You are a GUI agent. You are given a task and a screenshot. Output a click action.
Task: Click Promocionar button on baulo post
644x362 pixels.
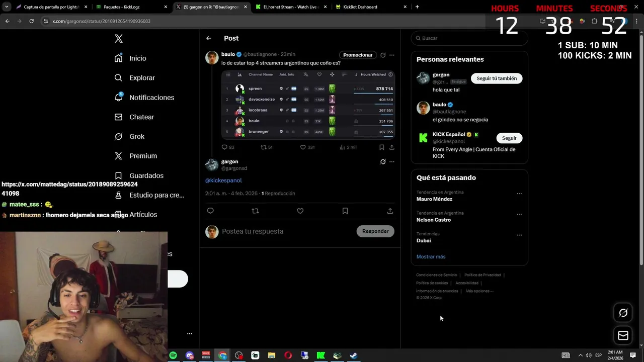(x=358, y=55)
